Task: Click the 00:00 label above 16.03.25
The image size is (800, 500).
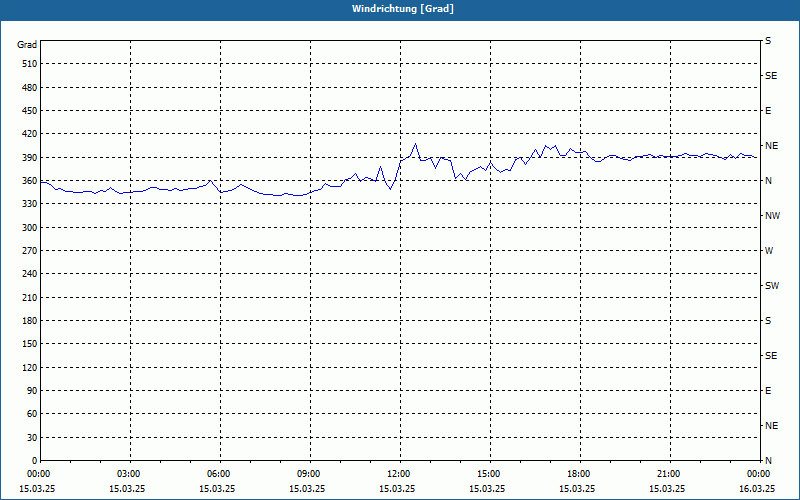Action: tap(759, 474)
